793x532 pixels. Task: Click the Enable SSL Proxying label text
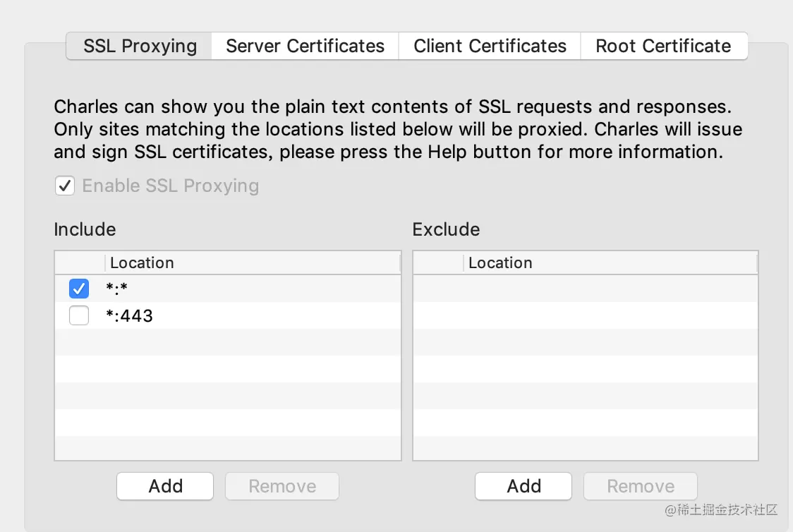click(x=171, y=186)
